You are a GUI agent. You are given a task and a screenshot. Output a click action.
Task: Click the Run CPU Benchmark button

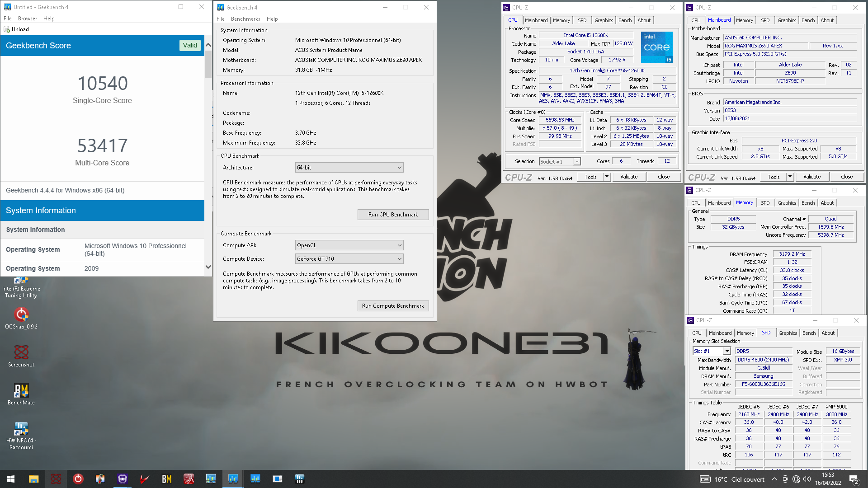click(x=393, y=215)
